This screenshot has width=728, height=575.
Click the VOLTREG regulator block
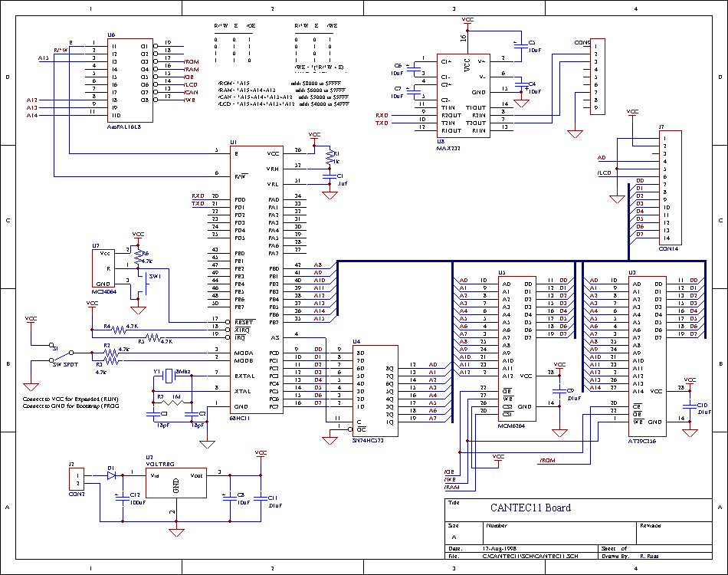(175, 484)
